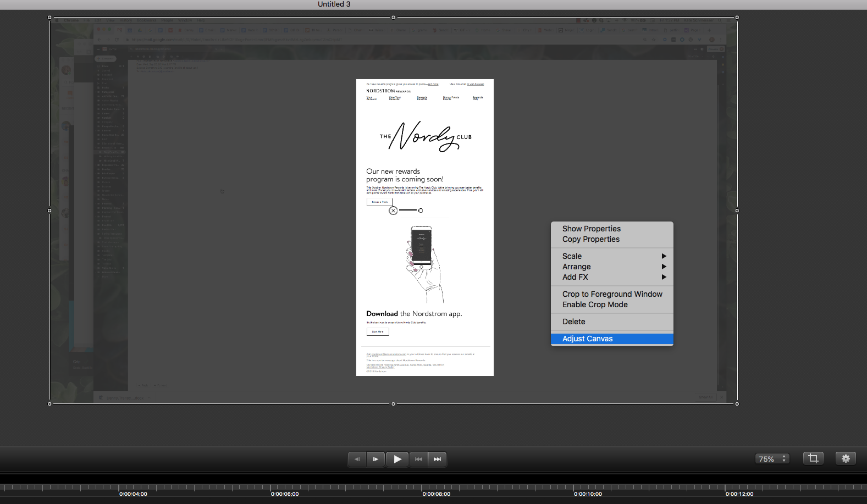The image size is (867, 504).
Task: Click the 0:00:08;00 timeline mark
Action: [x=437, y=494]
